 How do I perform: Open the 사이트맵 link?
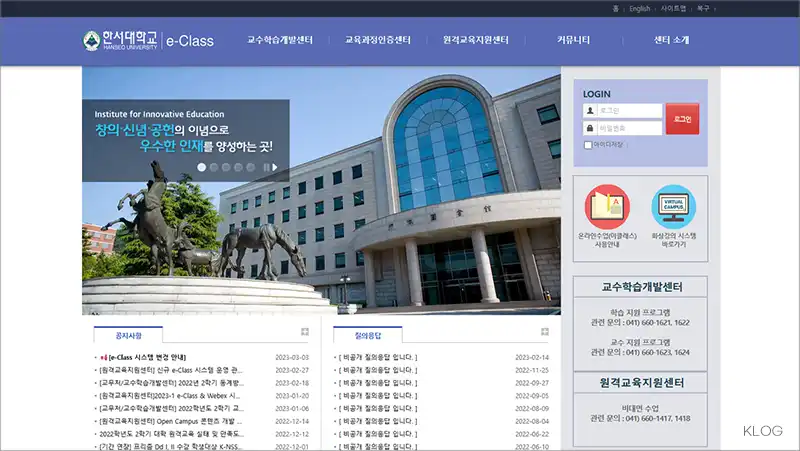[673, 9]
